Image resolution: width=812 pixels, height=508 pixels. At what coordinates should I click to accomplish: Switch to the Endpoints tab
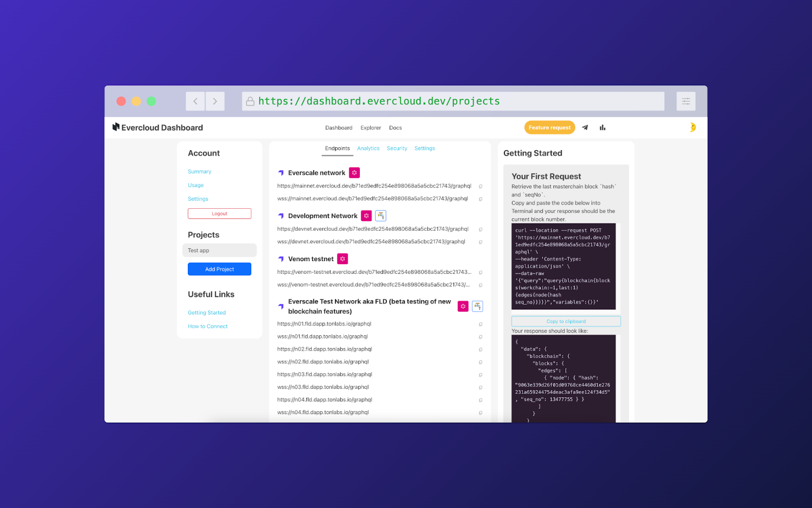pos(337,148)
